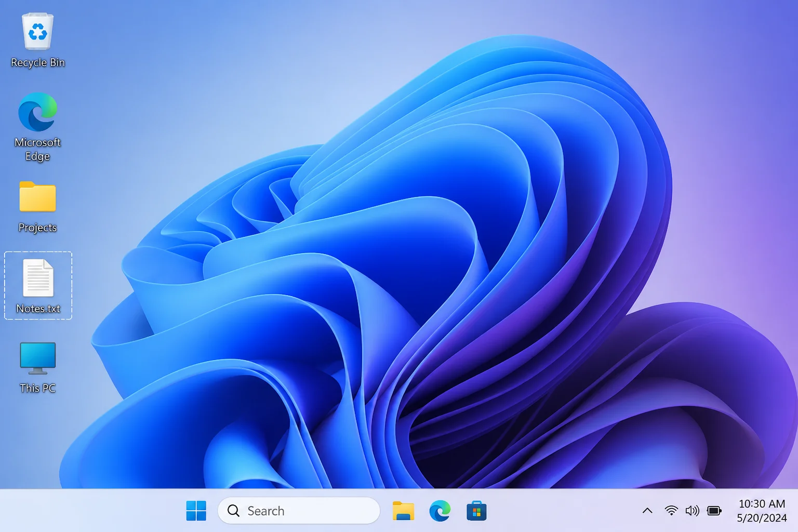Open Microsoft Store from the taskbar
Viewport: 798px width, 532px height.
tap(476, 511)
